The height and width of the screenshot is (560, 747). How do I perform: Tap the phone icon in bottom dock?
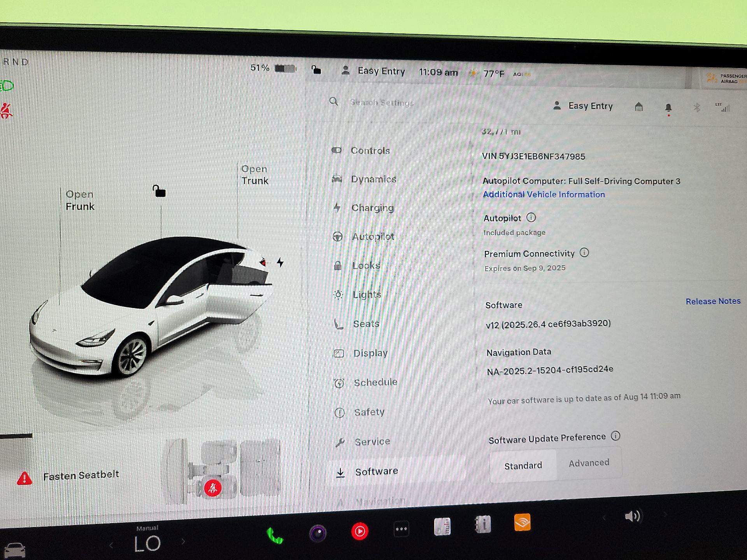[x=275, y=536]
